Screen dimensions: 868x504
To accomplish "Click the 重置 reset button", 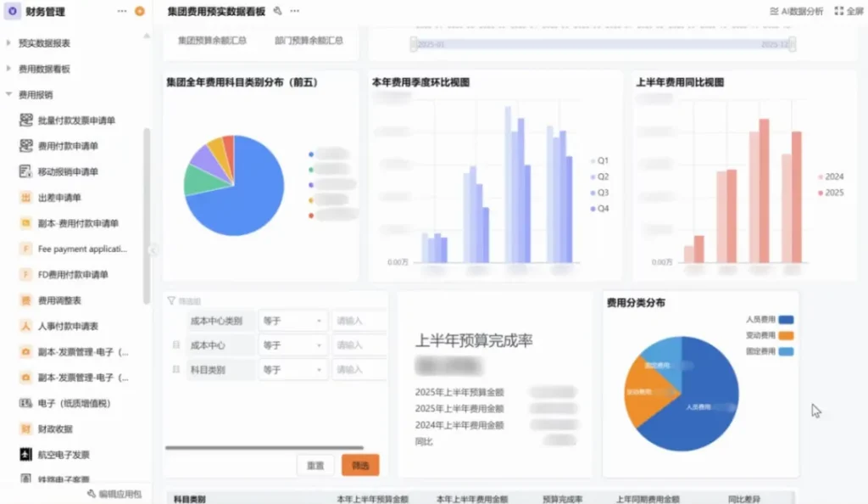I will tap(315, 465).
